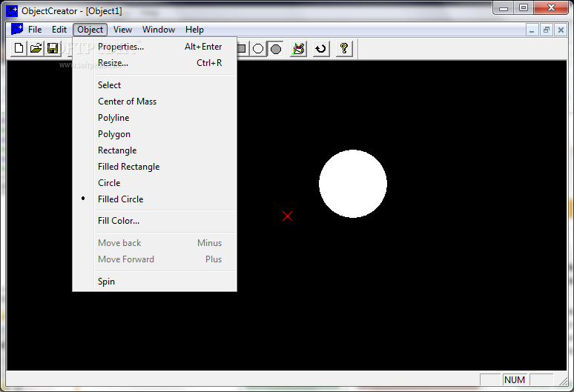This screenshot has width=574, height=392.
Task: Choose Spin from the Object menu
Action: [154, 282]
